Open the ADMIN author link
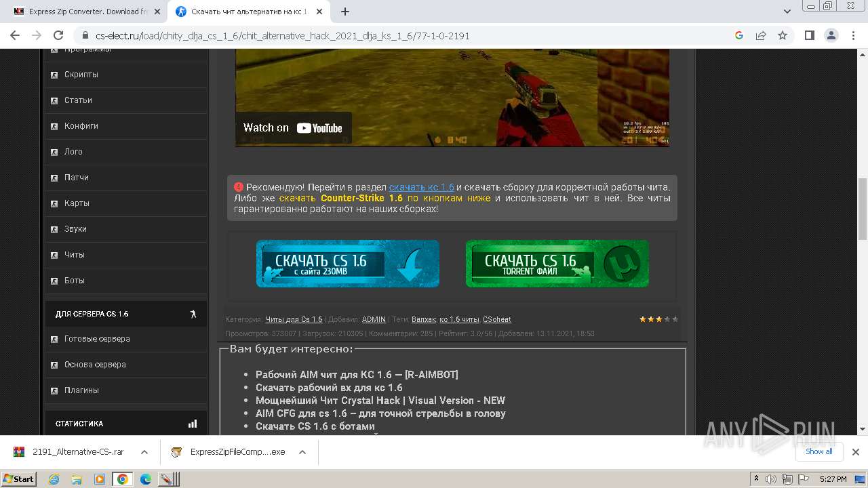Screen dimensions: 868x488 pyautogui.click(x=374, y=319)
